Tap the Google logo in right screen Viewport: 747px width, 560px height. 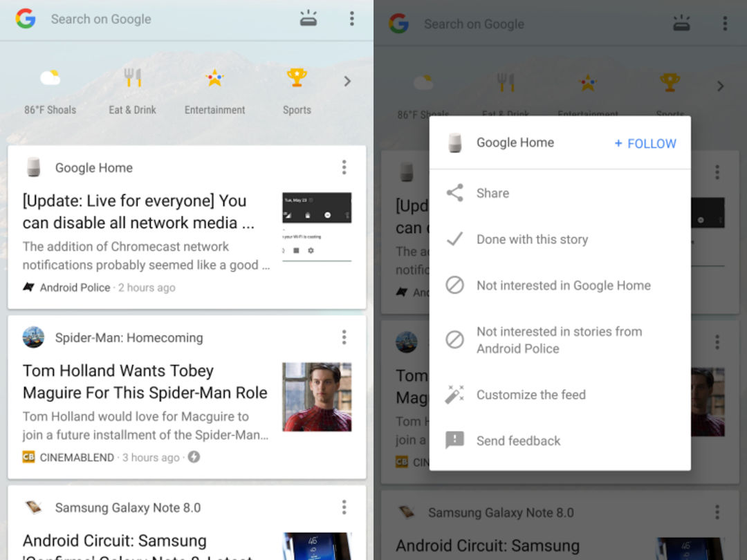[x=399, y=24]
